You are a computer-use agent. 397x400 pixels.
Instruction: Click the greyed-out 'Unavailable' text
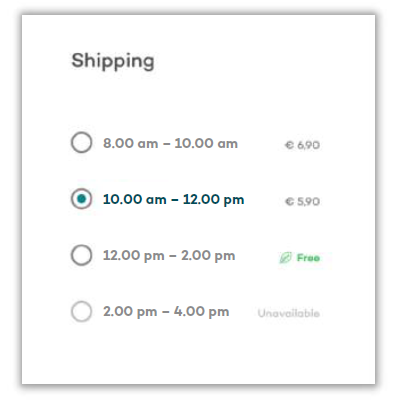pos(289,313)
